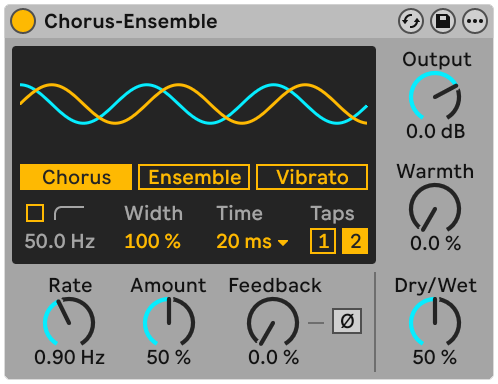Image resolution: width=498 pixels, height=384 pixels.
Task: Select Taps 1
Action: click(x=323, y=241)
